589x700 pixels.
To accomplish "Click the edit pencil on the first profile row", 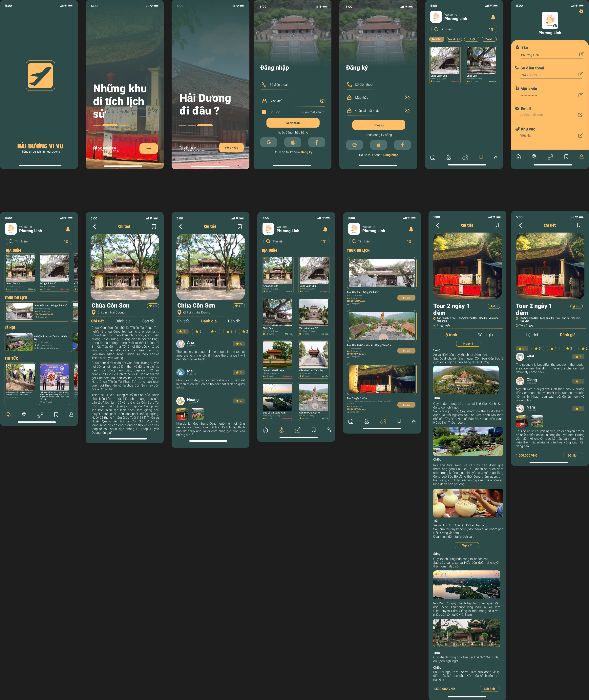I will tap(581, 54).
